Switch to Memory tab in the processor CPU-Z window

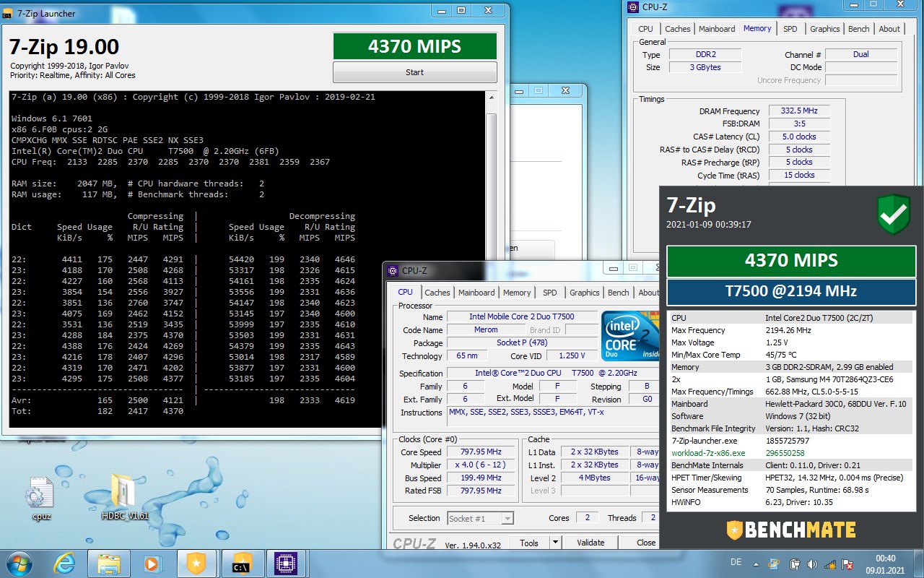click(517, 293)
